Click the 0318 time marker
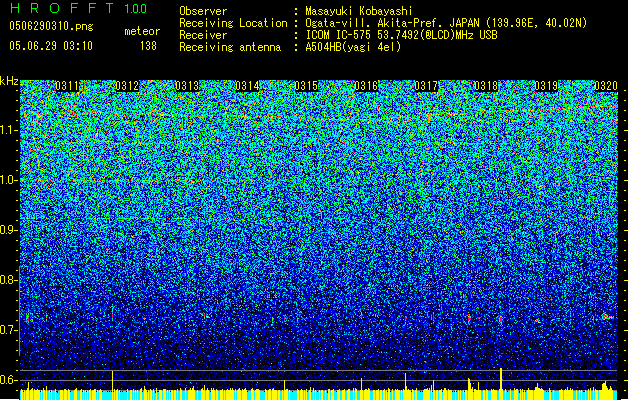The height and width of the screenshot is (400, 629). pos(486,86)
